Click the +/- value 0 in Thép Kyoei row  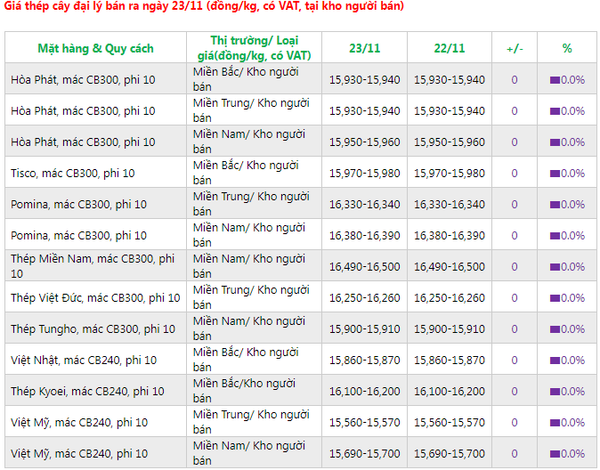(x=514, y=392)
